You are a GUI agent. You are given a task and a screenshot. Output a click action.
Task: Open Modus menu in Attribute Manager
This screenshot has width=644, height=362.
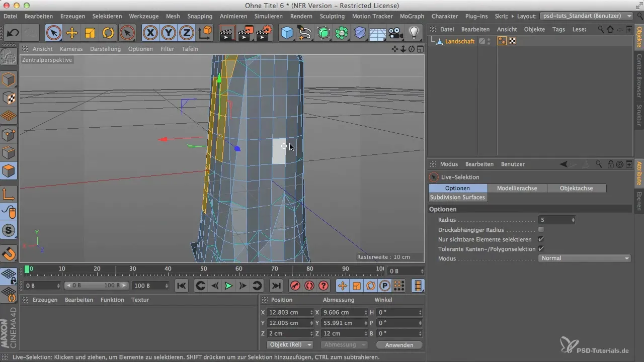click(x=449, y=164)
